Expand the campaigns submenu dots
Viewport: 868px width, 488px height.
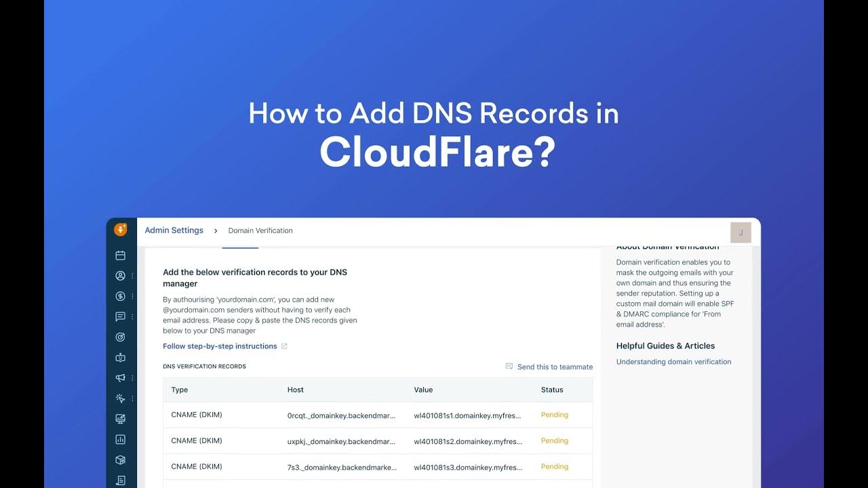tap(132, 378)
